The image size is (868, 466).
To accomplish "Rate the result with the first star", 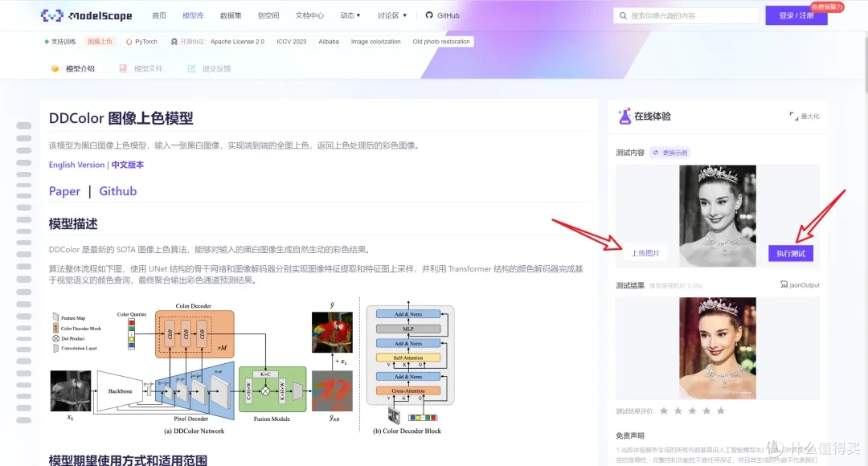I will (x=664, y=411).
